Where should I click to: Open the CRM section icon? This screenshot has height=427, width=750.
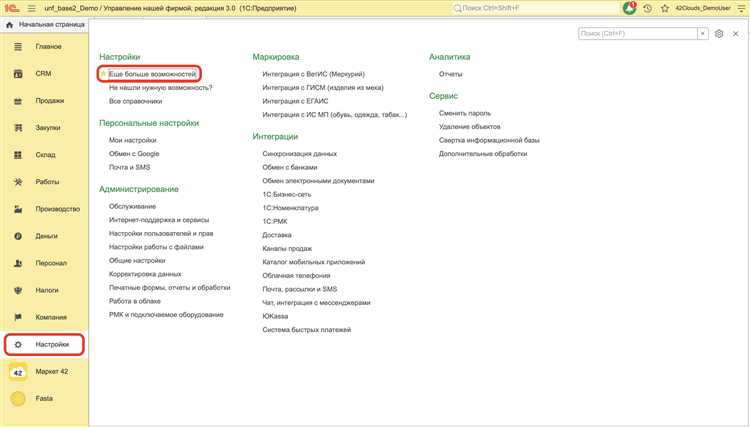pyautogui.click(x=18, y=74)
